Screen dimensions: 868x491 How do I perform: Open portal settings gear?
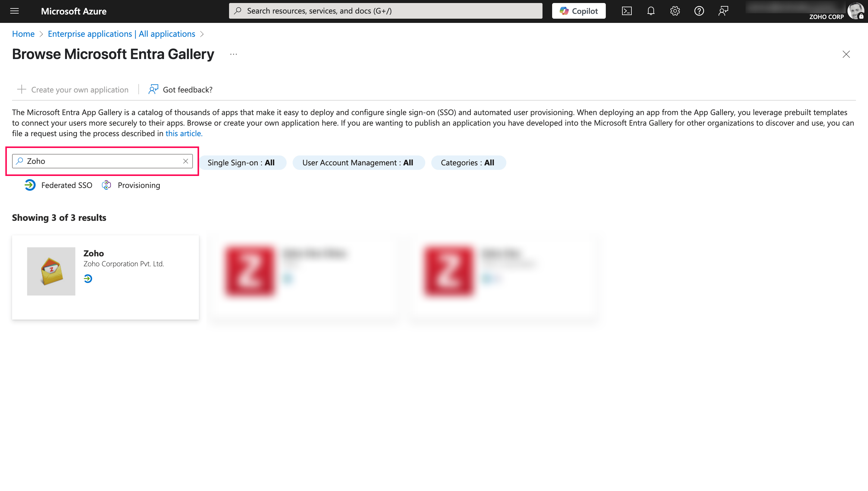point(675,11)
